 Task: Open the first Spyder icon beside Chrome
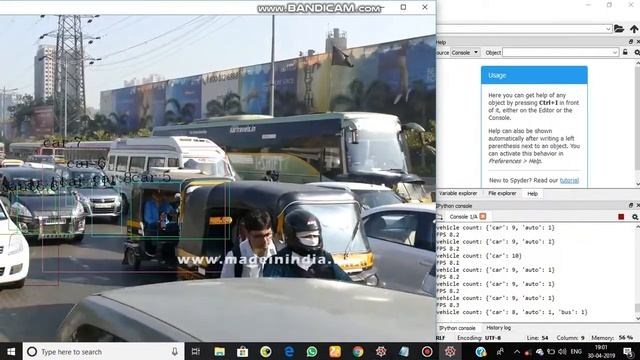click(x=381, y=351)
